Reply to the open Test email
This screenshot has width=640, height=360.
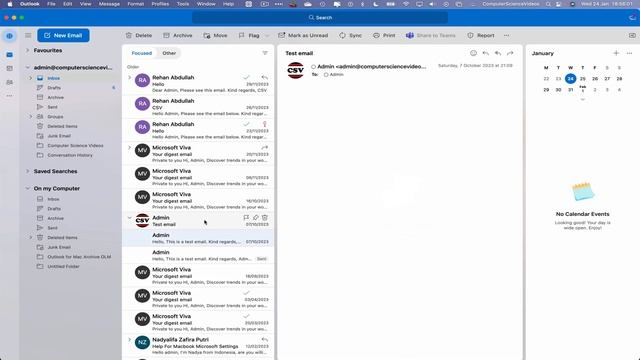[x=486, y=53]
